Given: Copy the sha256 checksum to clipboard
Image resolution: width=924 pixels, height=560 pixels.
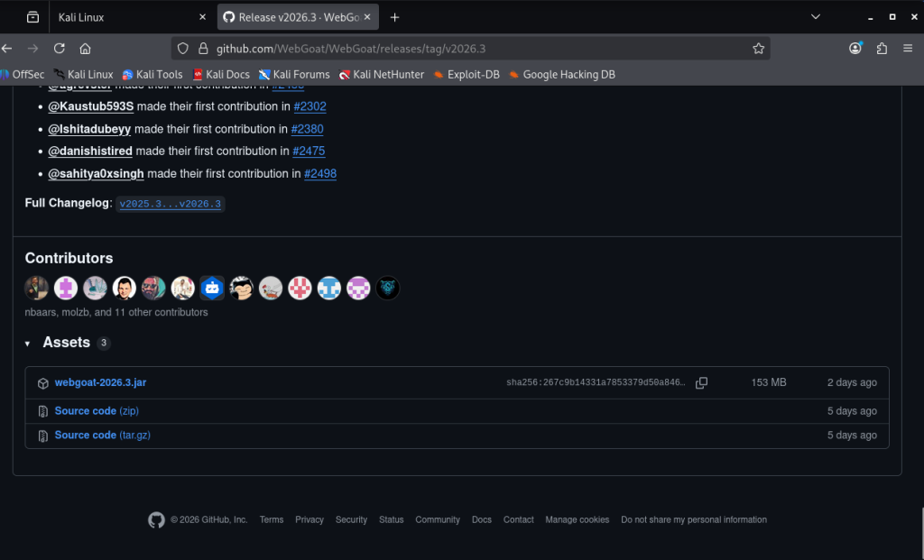Looking at the screenshot, I should pyautogui.click(x=701, y=382).
